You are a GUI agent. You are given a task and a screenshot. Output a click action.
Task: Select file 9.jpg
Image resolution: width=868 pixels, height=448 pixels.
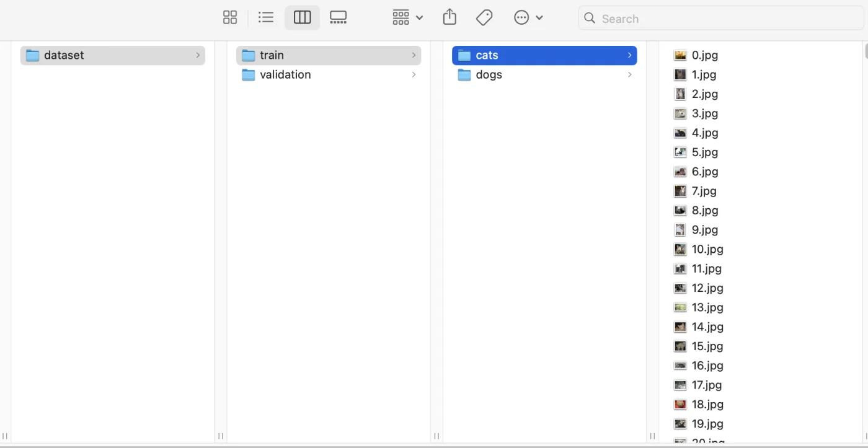704,230
